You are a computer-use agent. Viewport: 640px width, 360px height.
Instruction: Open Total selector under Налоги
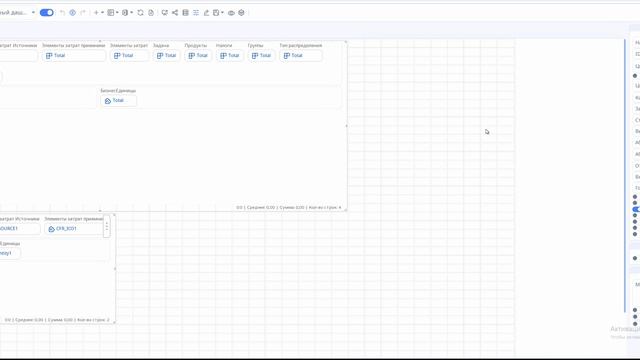pos(229,56)
